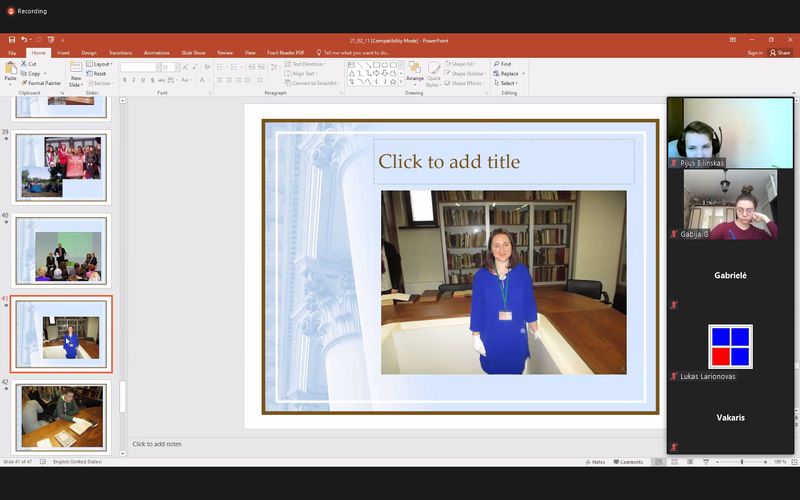
Task: Expand the Replace dropdown arrow
Action: (523, 73)
